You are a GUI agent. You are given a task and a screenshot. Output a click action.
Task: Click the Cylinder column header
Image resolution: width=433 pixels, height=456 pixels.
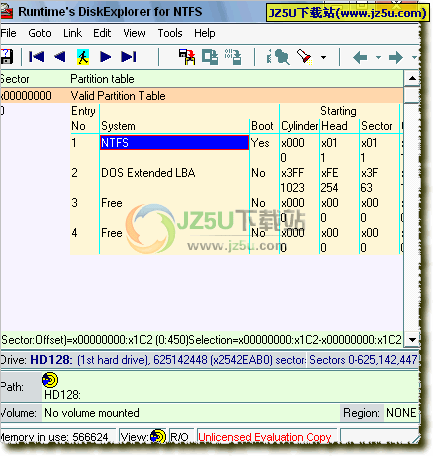pos(300,126)
